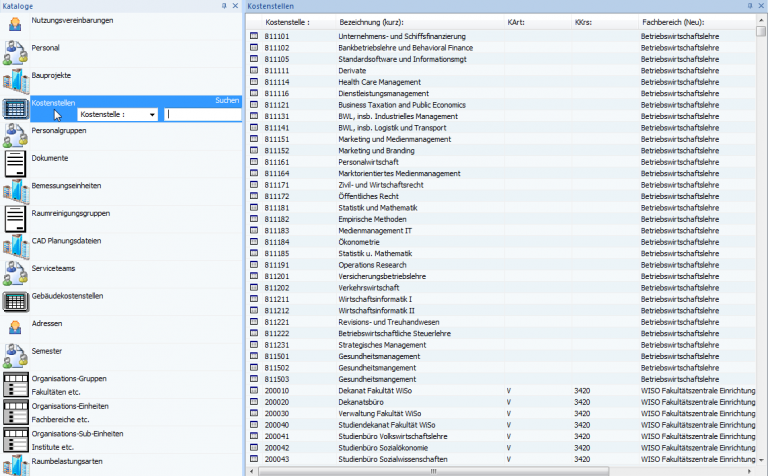The image size is (768, 476).
Task: Sort by Bezeichnung (kurz) column header
Action: (x=371, y=22)
